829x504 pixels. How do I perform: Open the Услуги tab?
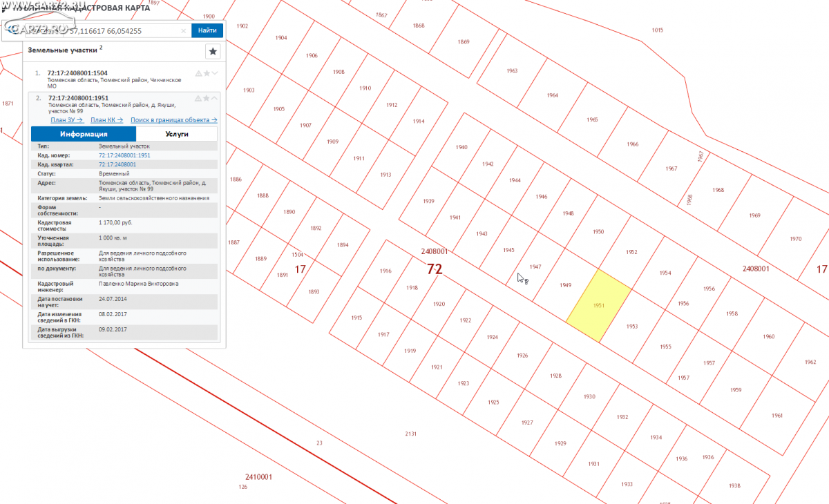click(177, 134)
